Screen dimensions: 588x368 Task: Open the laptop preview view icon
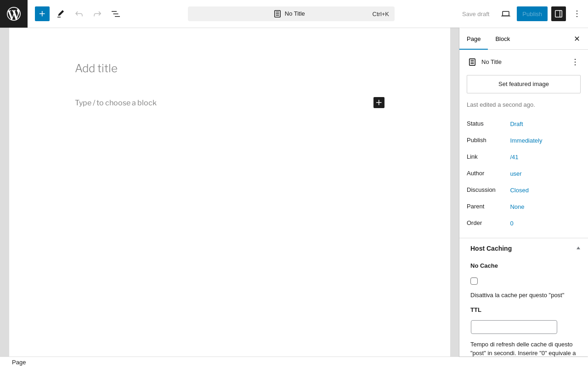point(506,14)
